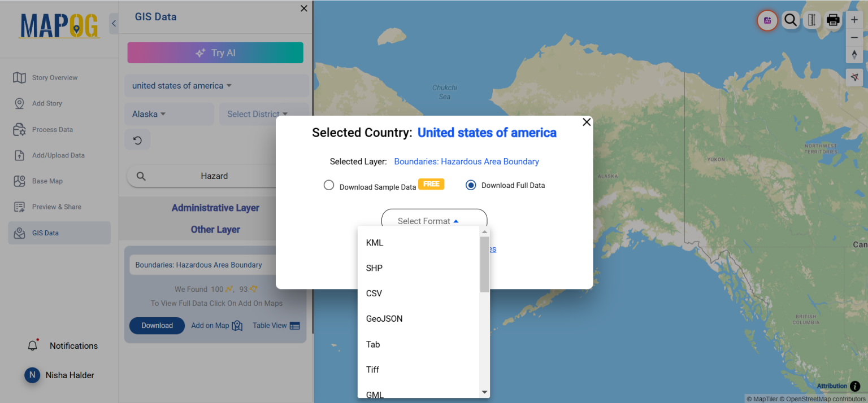Click the Hazard layer search field
The height and width of the screenshot is (403, 868).
[214, 176]
